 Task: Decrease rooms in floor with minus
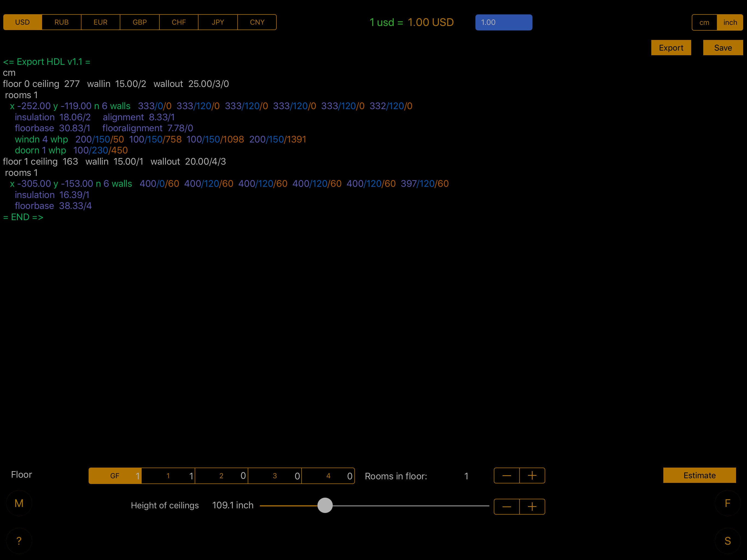pos(507,476)
